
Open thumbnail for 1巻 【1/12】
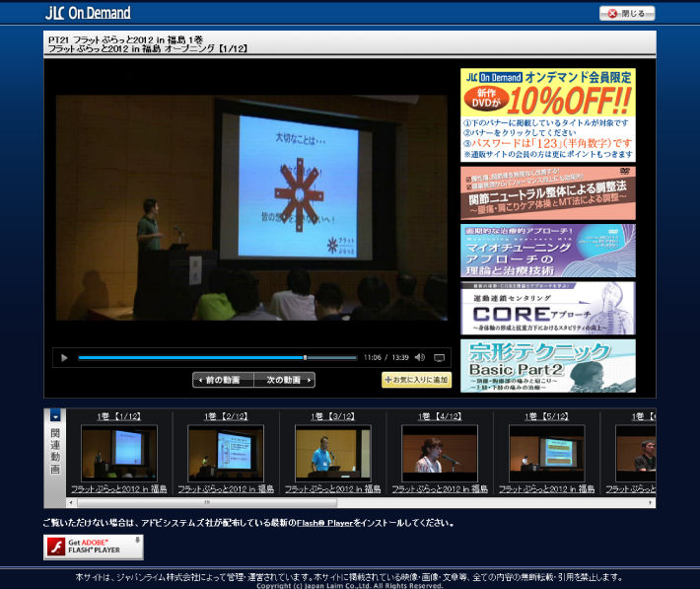click(x=118, y=453)
